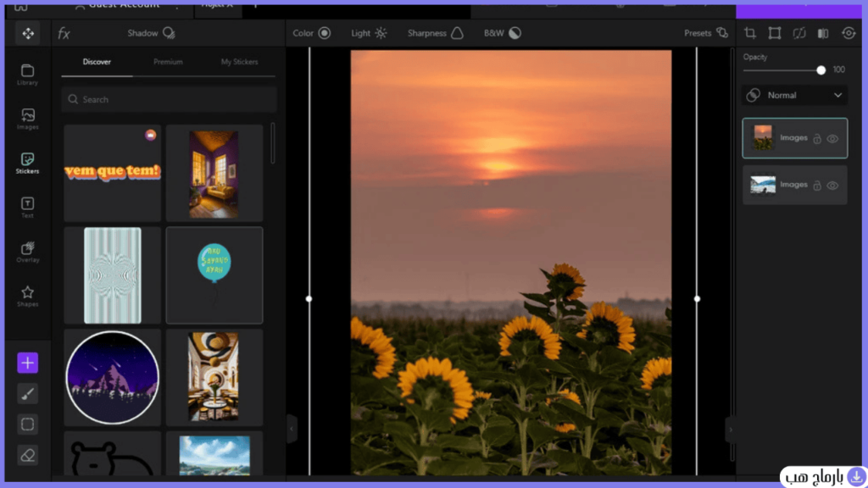Select the Text tool in sidebar
This screenshot has height=488, width=868.
tap(27, 208)
